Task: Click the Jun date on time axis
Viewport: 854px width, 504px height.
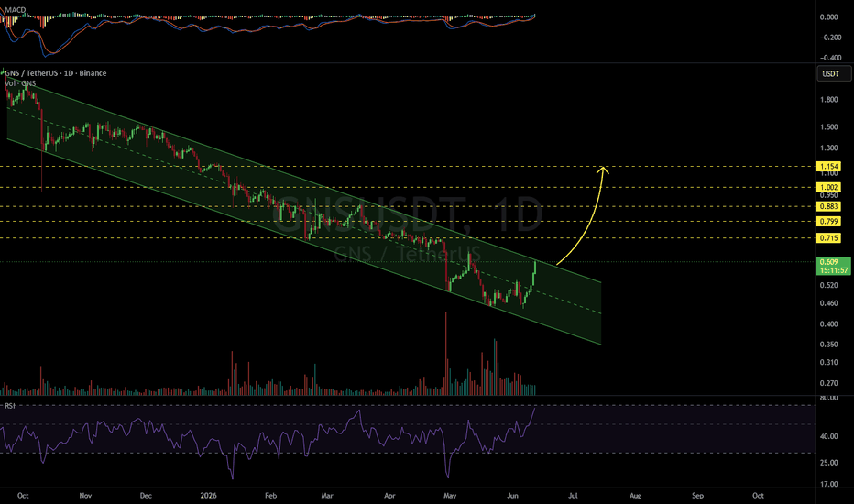Action: (512, 495)
